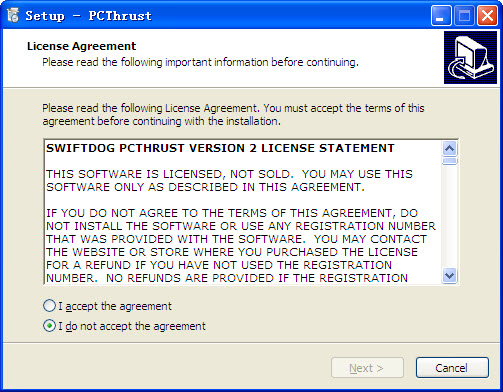
Task: Click inside the license agreement text box
Action: click(243, 212)
